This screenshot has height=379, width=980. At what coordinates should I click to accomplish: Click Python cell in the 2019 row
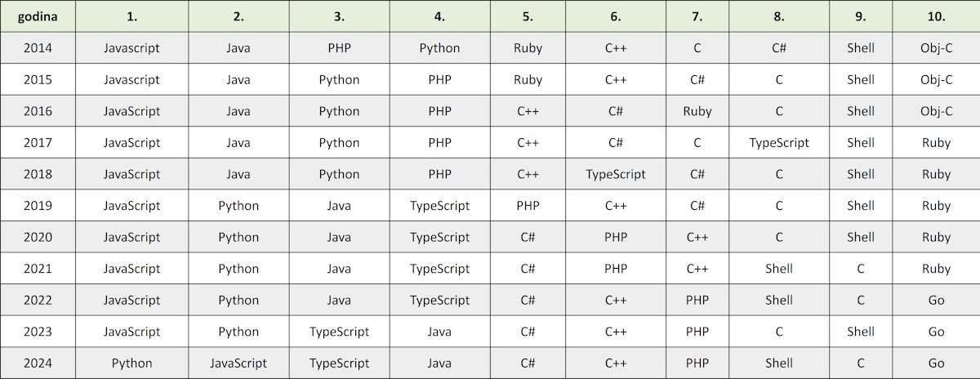[238, 206]
